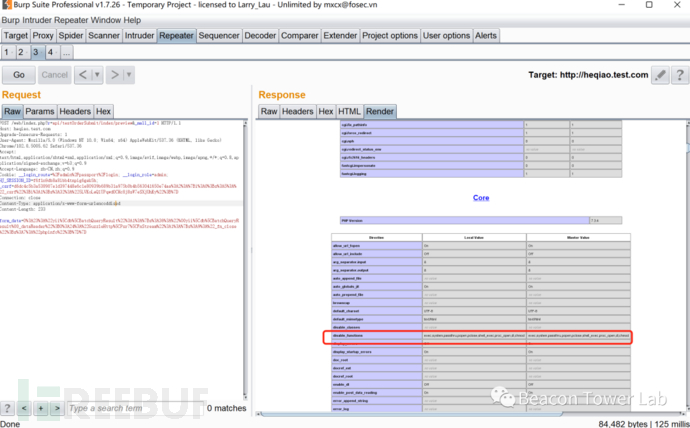Image resolution: width=690 pixels, height=428 pixels.
Task: Click the '0 matches' search result text
Action: coord(227,408)
